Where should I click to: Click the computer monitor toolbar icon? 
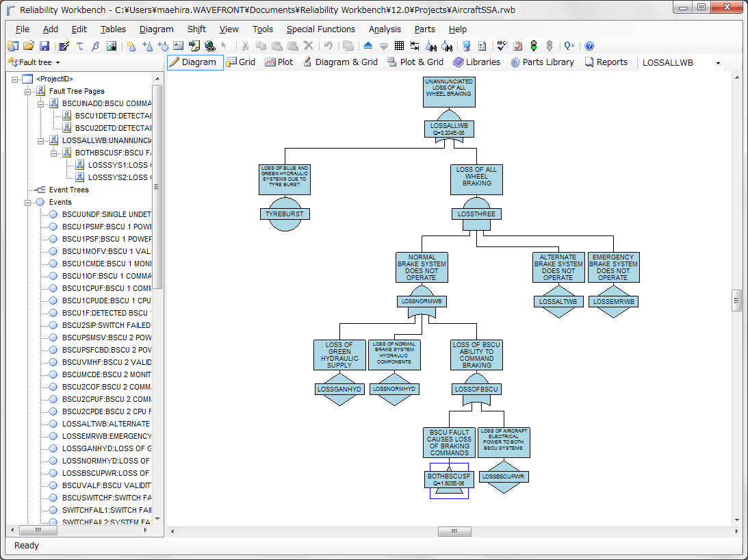(467, 46)
